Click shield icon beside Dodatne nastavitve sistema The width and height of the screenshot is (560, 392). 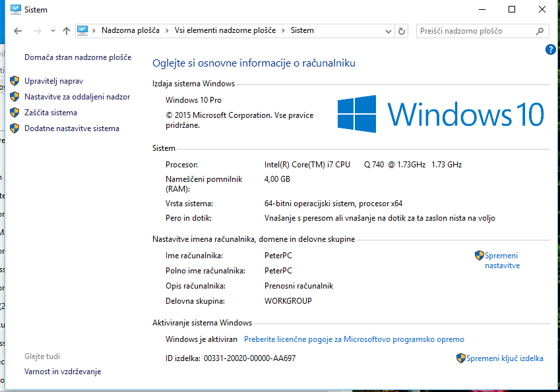click(x=15, y=128)
